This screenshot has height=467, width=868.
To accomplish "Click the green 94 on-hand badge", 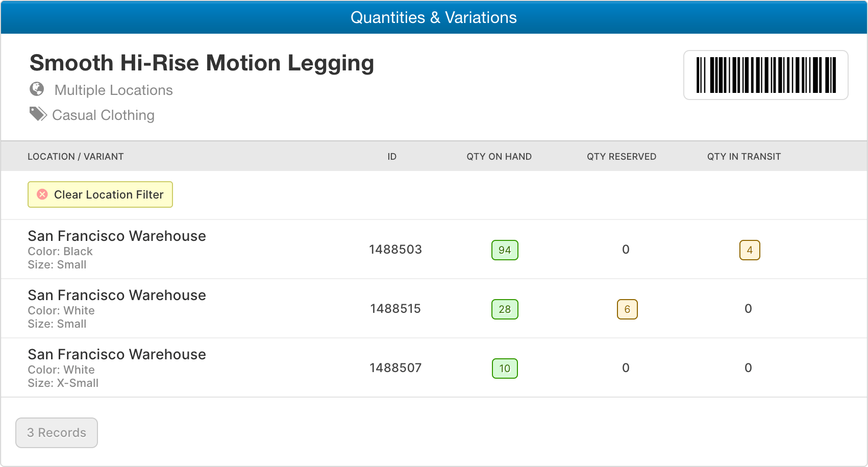I will [505, 250].
